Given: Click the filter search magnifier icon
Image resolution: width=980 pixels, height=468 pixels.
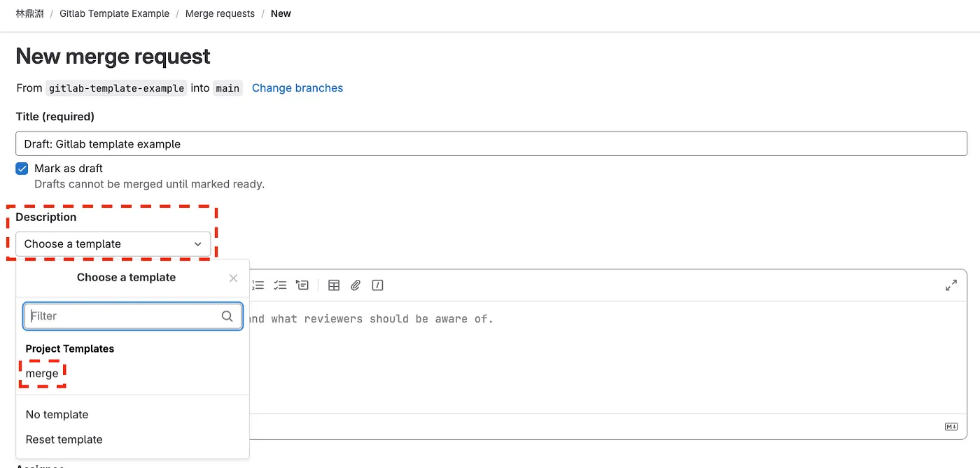Looking at the screenshot, I should 227,316.
